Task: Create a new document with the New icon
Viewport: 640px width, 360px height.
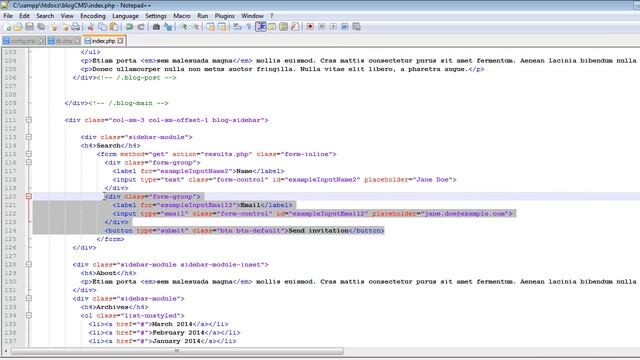Action: (x=7, y=27)
